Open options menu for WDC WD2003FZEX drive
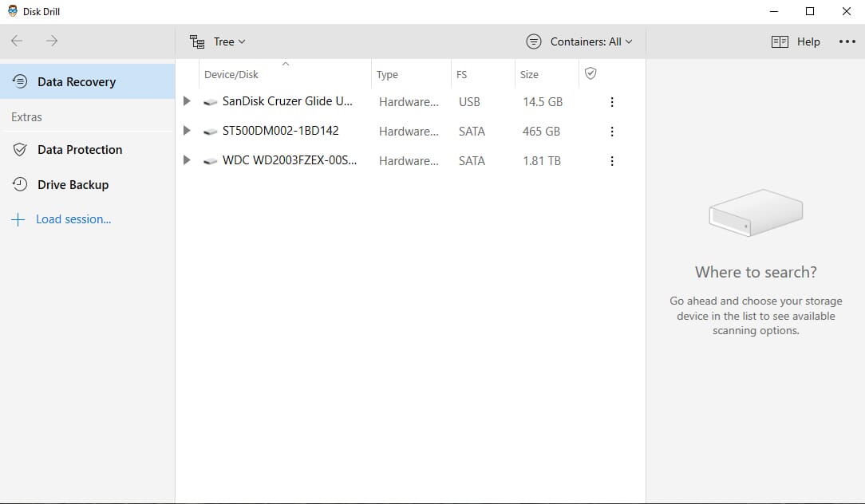 612,161
